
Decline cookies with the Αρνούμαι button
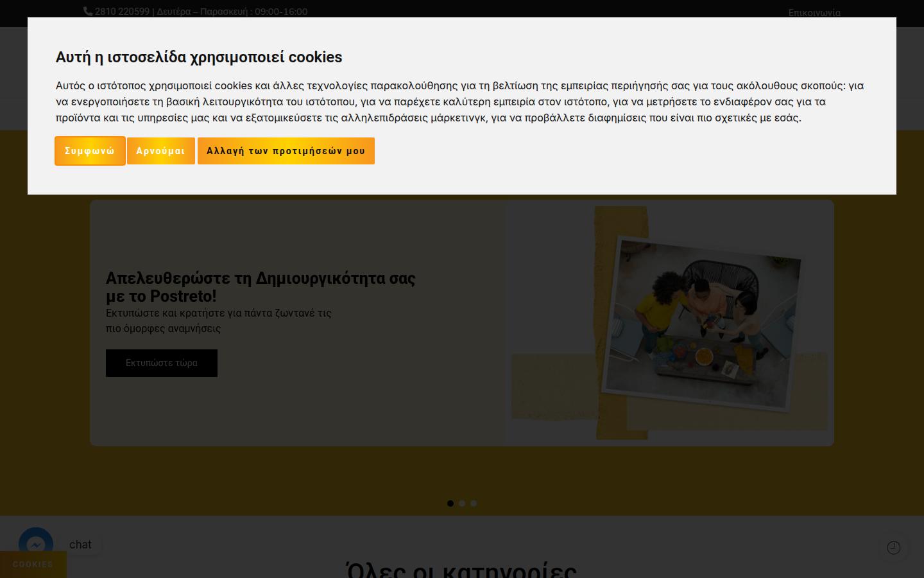point(160,151)
